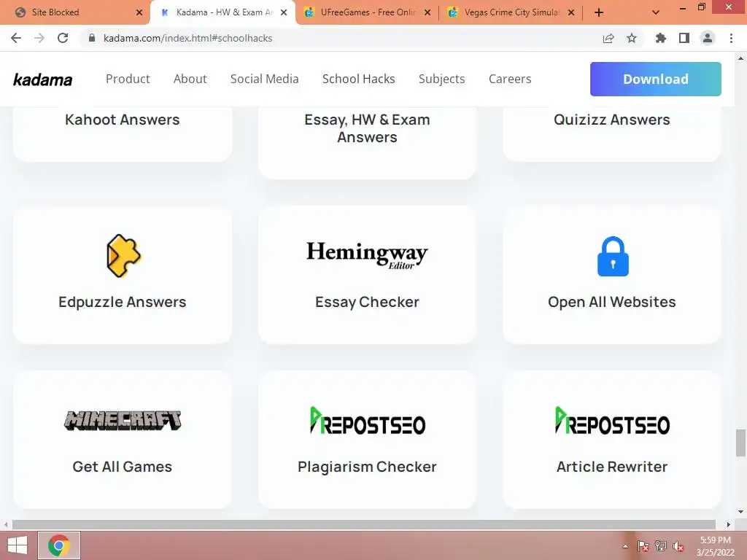Click the padlock site info icon
The height and width of the screenshot is (560, 747).
pyautogui.click(x=92, y=38)
